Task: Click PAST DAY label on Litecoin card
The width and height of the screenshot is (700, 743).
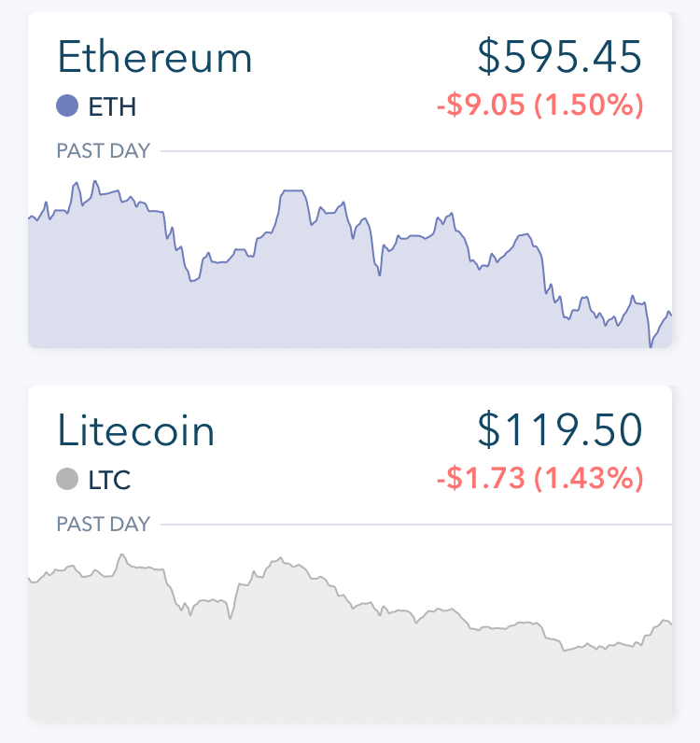Action: click(104, 524)
